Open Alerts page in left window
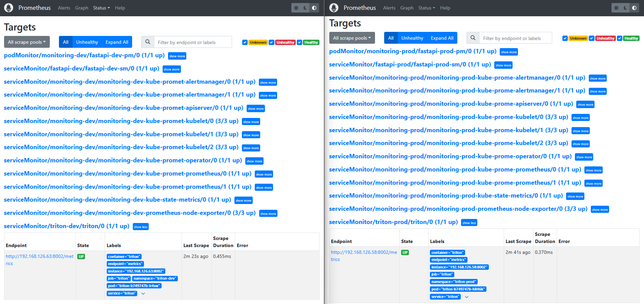Image resolution: width=644 pixels, height=304 pixels. click(x=64, y=8)
